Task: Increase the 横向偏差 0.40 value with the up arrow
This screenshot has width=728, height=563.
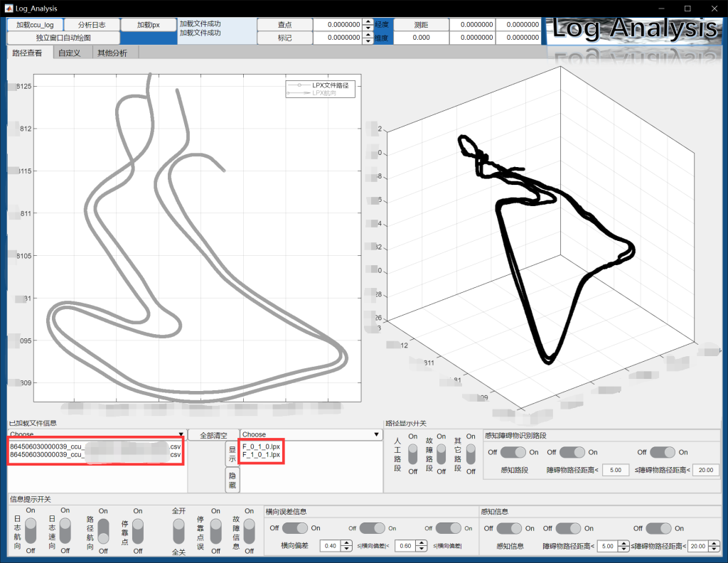Action: 346,543
